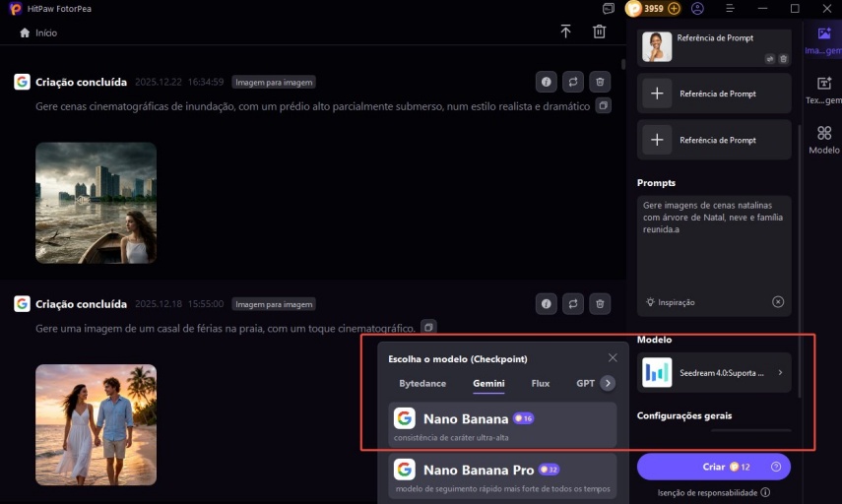This screenshot has width=842, height=504.
Task: Switch to the Flux model tab
Action: 540,383
